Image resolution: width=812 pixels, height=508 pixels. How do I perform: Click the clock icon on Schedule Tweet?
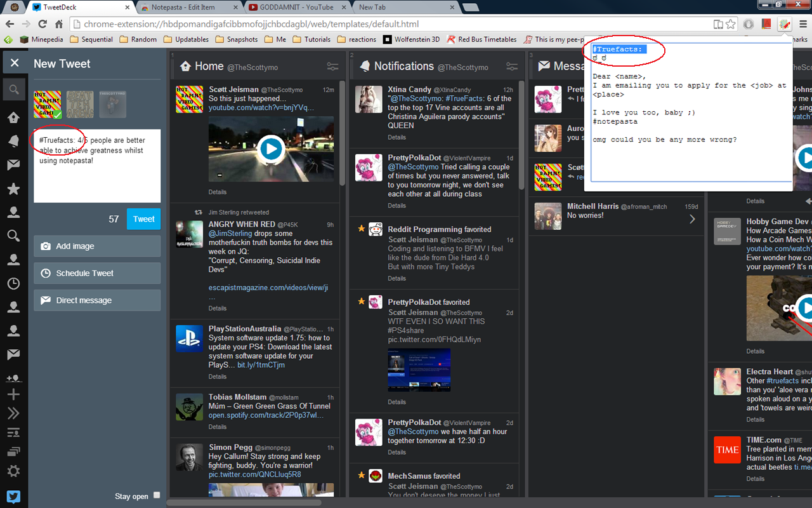(46, 274)
